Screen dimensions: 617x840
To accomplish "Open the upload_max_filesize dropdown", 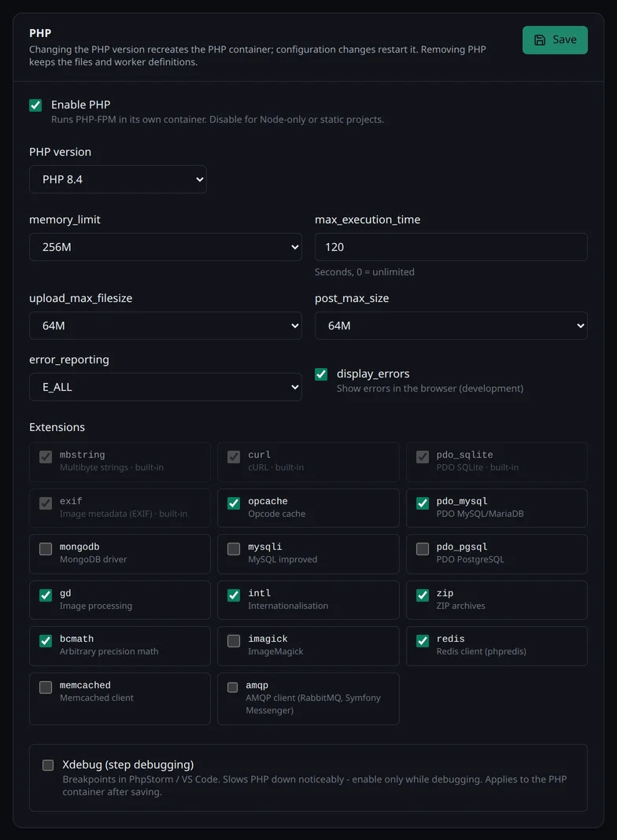I will coord(165,326).
